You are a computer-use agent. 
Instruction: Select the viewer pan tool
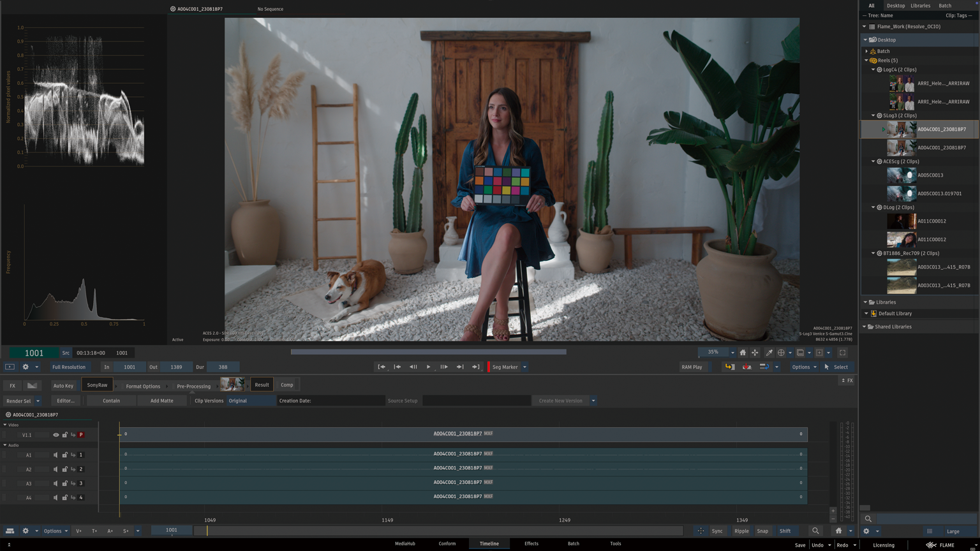[755, 353]
